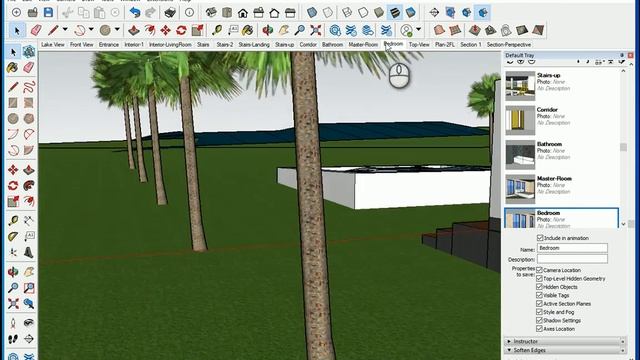Select the Look Around eye tool

(x=29, y=323)
